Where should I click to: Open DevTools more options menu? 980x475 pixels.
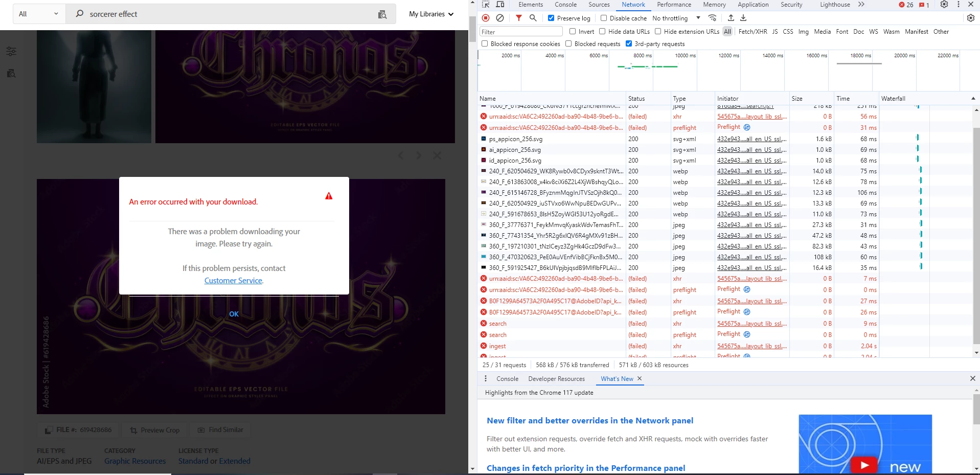click(x=958, y=5)
